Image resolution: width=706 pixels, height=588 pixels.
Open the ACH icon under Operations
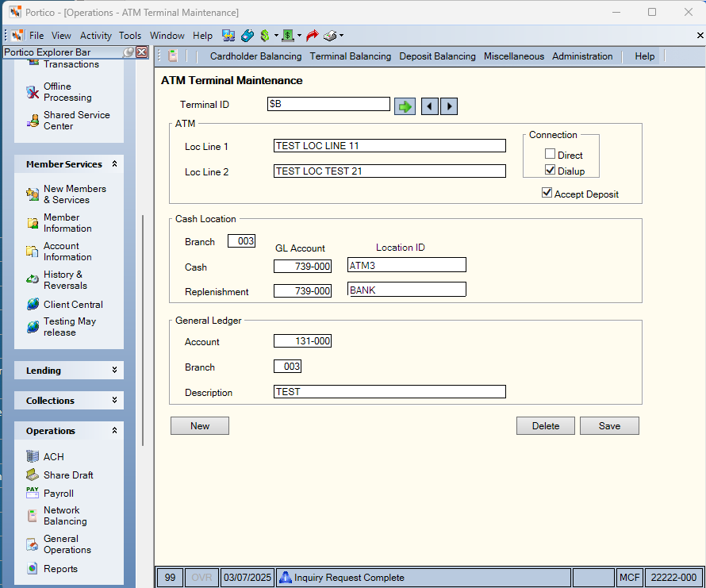coord(33,456)
